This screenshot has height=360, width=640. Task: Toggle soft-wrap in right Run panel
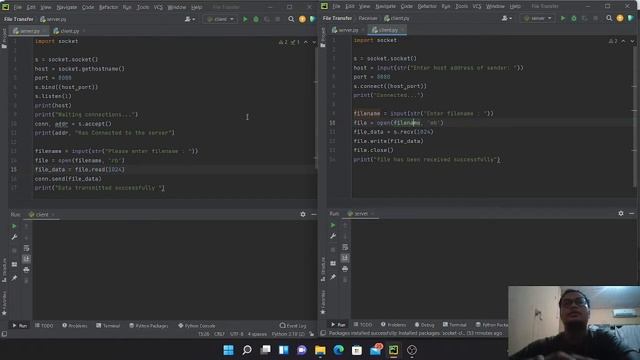pyautogui.click(x=345, y=247)
